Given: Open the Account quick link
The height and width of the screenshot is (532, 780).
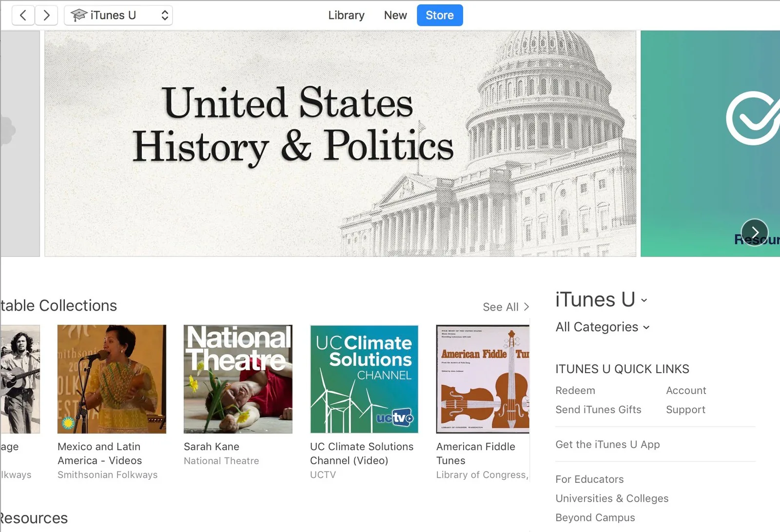Looking at the screenshot, I should click(x=686, y=391).
